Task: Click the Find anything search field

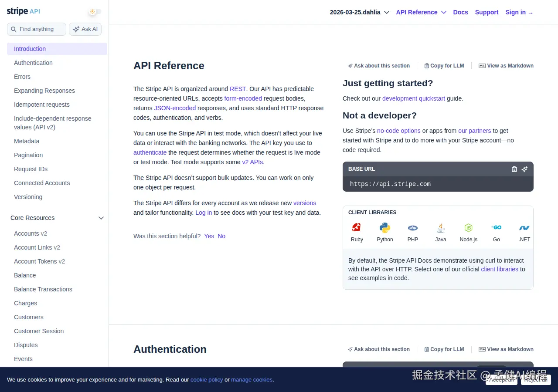Action: tap(36, 29)
